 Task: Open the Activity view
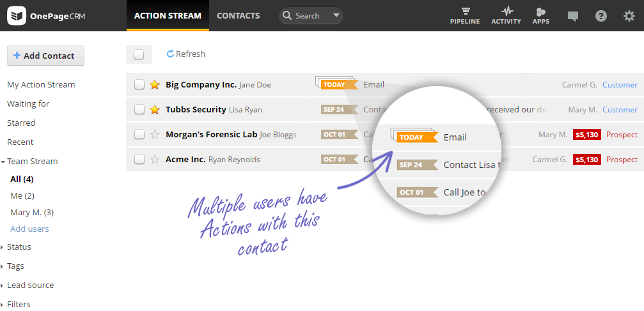(x=506, y=15)
